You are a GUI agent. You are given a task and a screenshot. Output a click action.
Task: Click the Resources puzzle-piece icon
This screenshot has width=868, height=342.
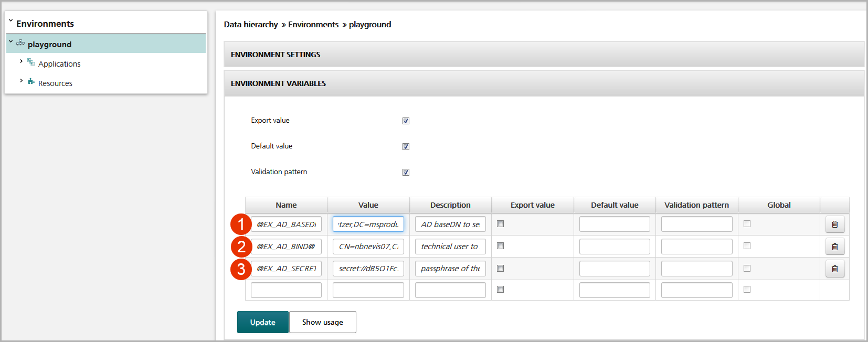tap(31, 82)
